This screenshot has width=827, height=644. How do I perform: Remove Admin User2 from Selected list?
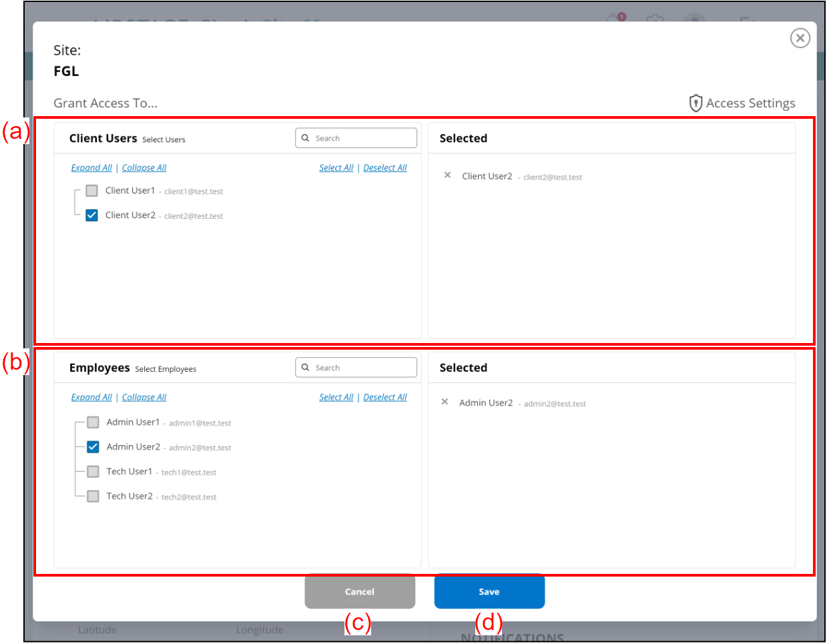coord(445,402)
